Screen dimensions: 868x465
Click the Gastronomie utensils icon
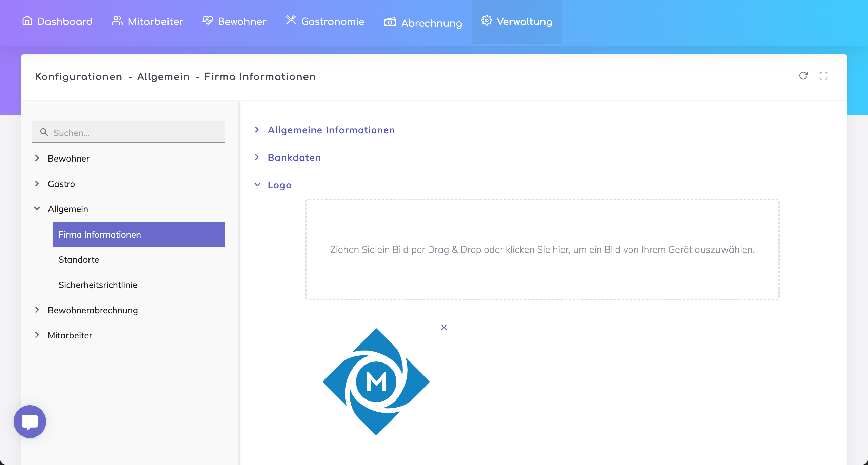(x=291, y=20)
